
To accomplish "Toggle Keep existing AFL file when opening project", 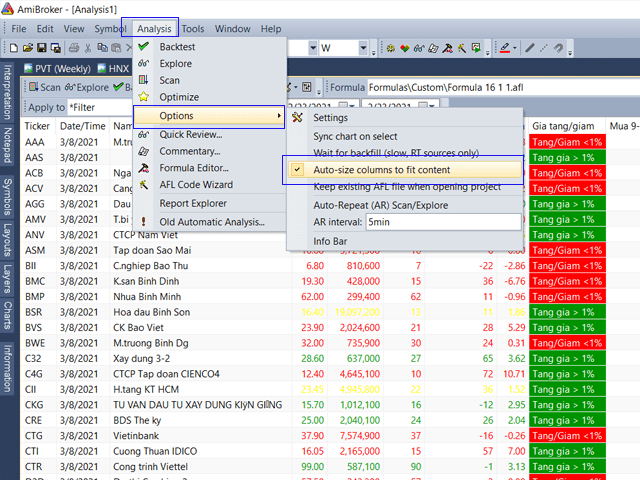I will [405, 187].
